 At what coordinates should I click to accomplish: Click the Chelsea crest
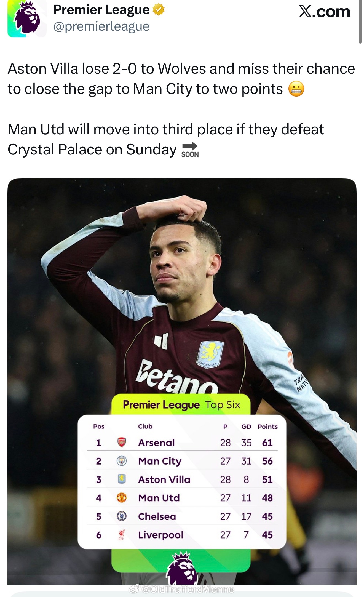click(122, 516)
